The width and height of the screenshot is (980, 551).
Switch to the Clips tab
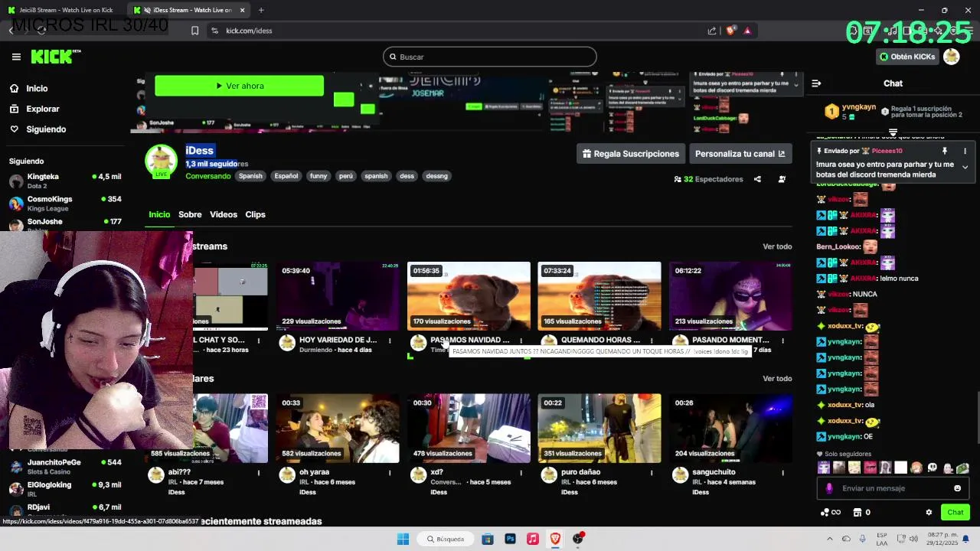(255, 214)
